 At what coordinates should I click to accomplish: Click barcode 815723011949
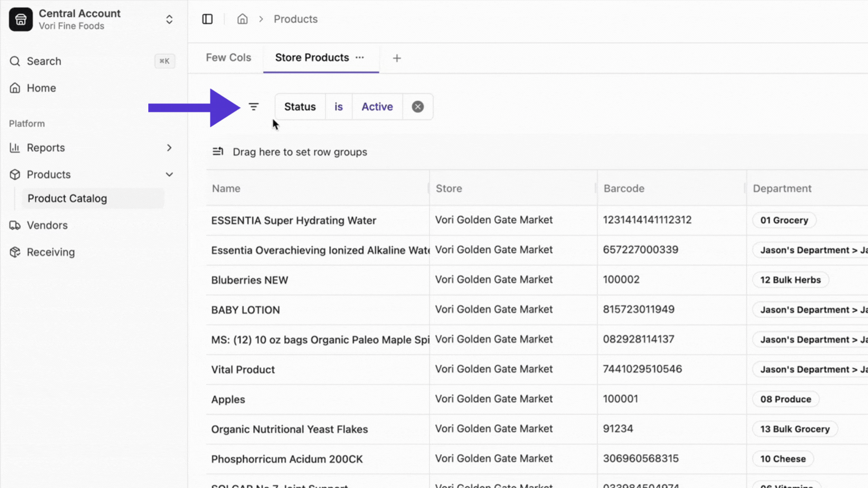[638, 309]
